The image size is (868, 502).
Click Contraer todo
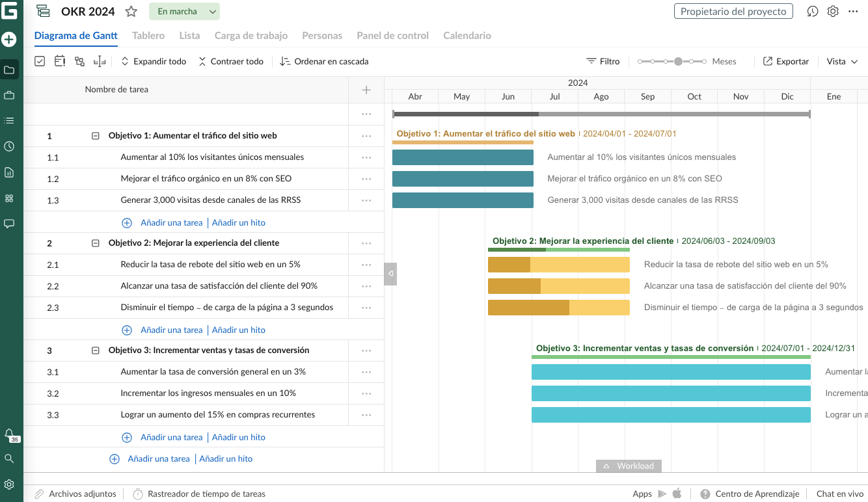coord(231,61)
